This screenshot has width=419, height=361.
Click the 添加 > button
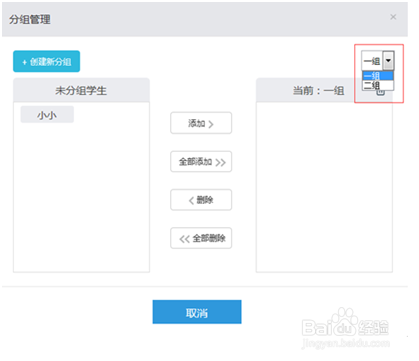tap(201, 123)
